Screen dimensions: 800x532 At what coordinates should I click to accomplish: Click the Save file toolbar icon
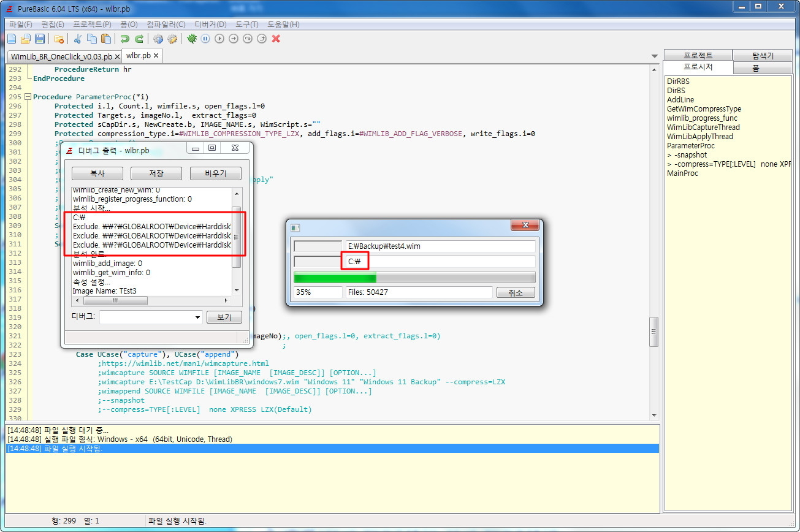(x=39, y=39)
